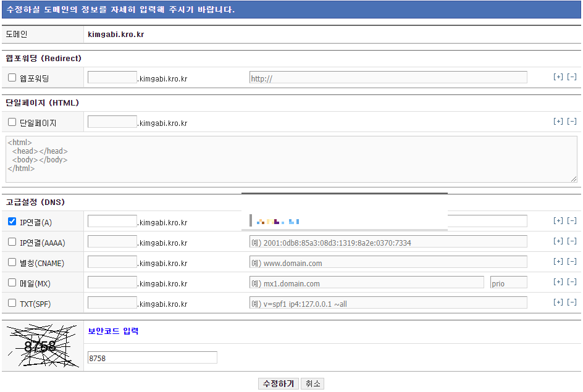Focus the www.domain.com CNAME value field

pos(388,262)
